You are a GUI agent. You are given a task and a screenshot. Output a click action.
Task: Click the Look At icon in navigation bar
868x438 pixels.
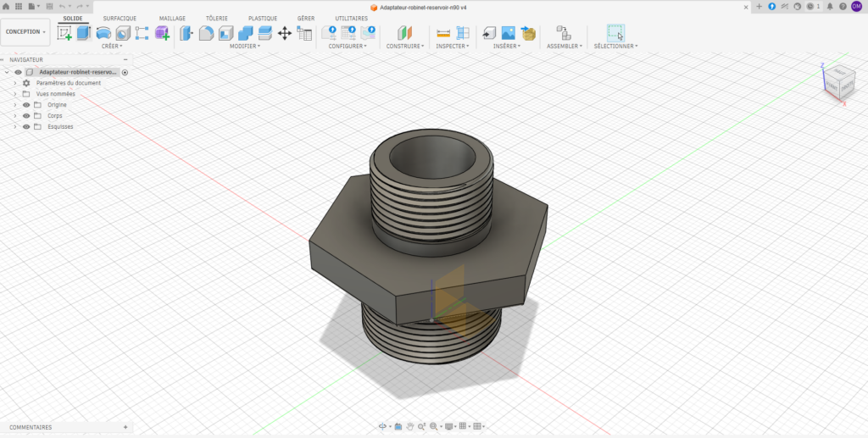tap(398, 426)
